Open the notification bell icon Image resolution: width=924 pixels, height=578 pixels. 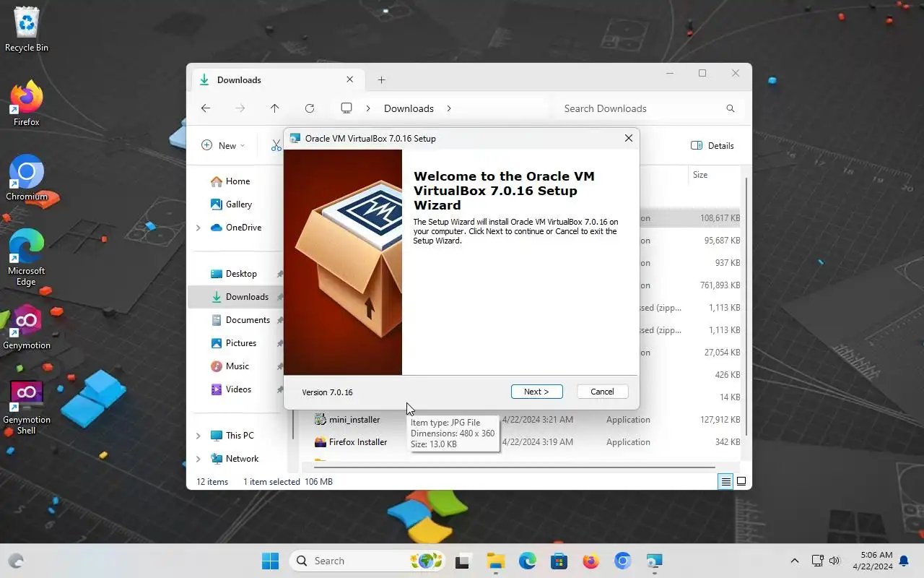click(x=903, y=561)
